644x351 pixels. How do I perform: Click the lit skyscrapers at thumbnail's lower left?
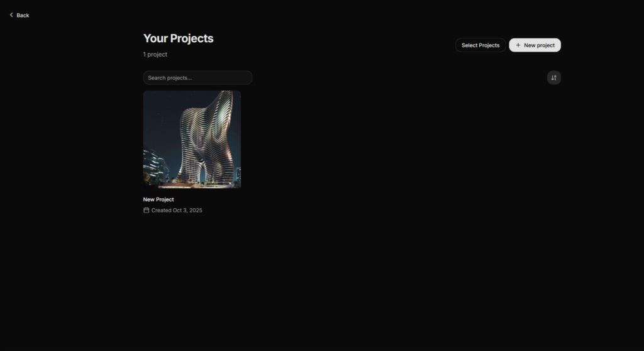tap(154, 167)
